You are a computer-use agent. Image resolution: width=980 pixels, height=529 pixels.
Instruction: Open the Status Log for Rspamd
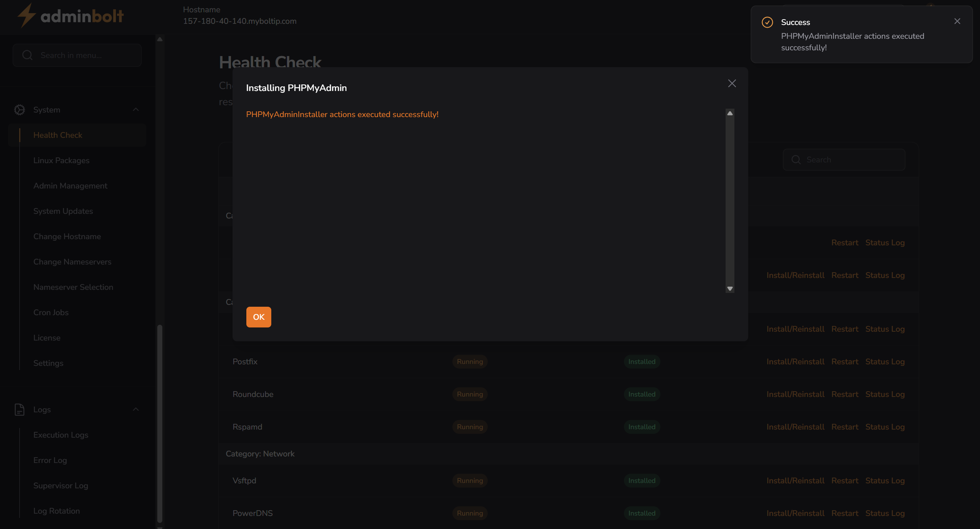885,427
